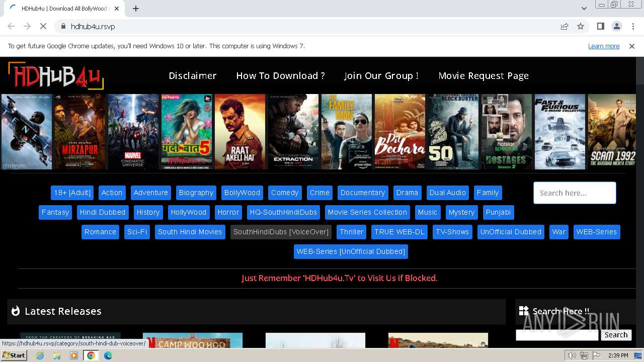Open Fast & Furious collection poster

coord(560,132)
